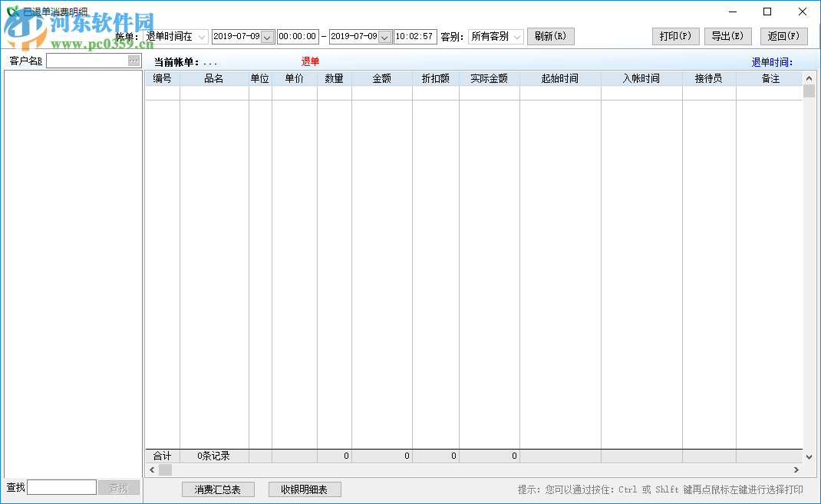Click the 刷新(R) refresh button
Viewport: 821px width, 504px height.
pos(550,36)
